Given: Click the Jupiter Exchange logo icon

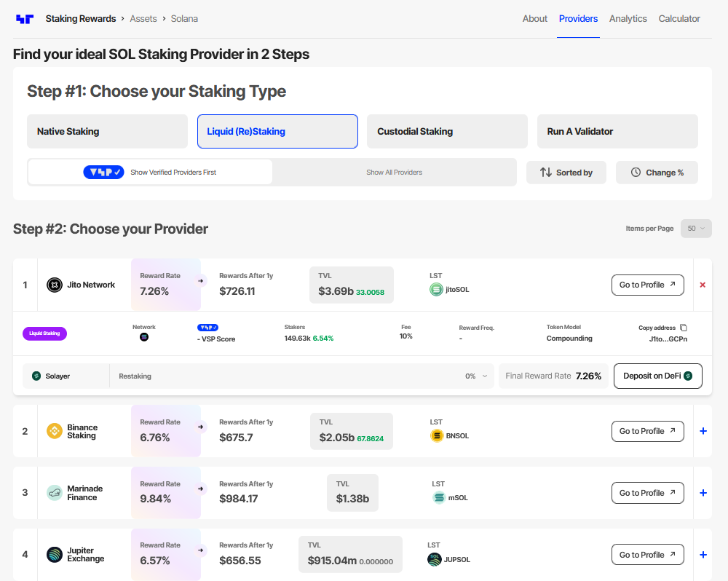Looking at the screenshot, I should (55, 555).
